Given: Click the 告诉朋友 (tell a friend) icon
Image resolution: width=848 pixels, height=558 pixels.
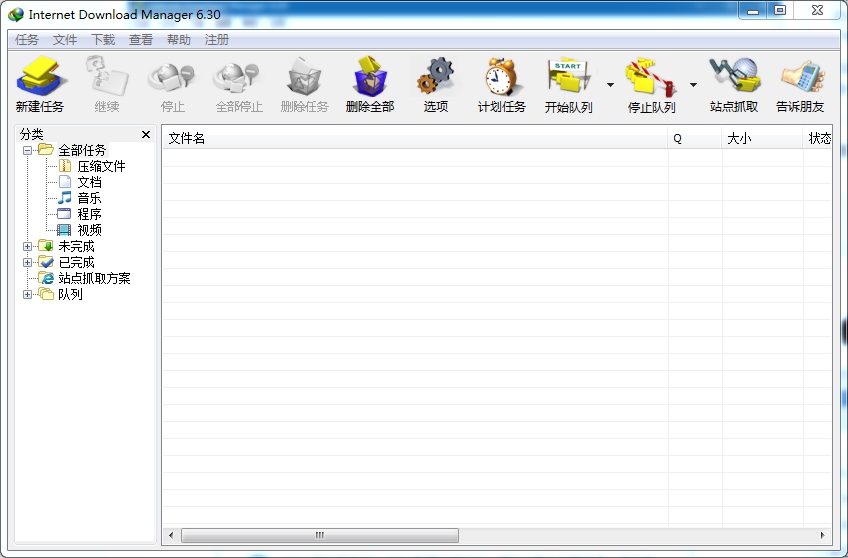Looking at the screenshot, I should point(800,78).
